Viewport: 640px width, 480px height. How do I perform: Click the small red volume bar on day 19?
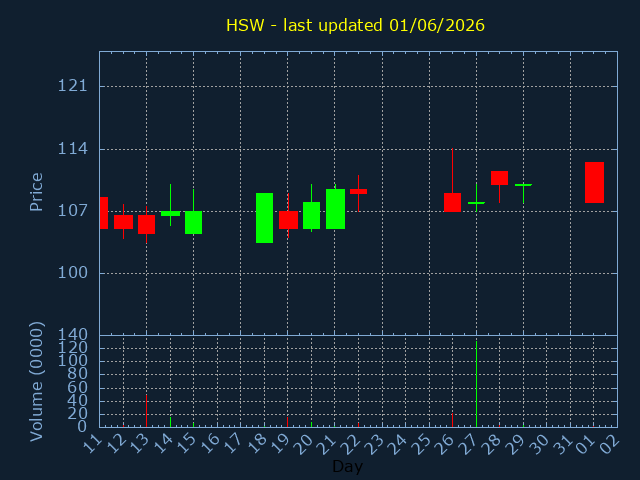coord(287,422)
